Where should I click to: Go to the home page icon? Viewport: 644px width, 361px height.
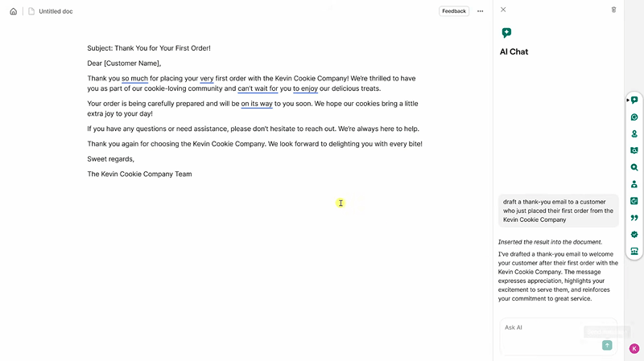click(14, 11)
